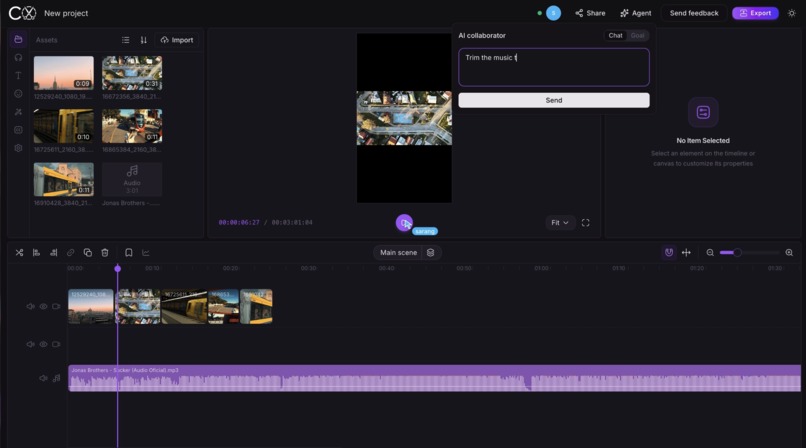Open the effects magic wand panel
This screenshot has height=448, width=806.
tap(19, 111)
